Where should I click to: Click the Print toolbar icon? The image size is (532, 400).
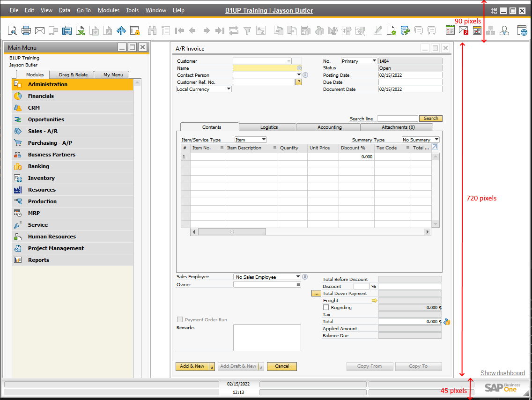tap(26, 31)
